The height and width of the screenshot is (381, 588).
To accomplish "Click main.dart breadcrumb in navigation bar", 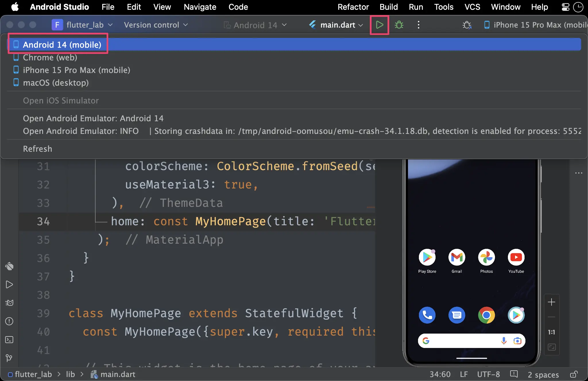I will pos(113,374).
